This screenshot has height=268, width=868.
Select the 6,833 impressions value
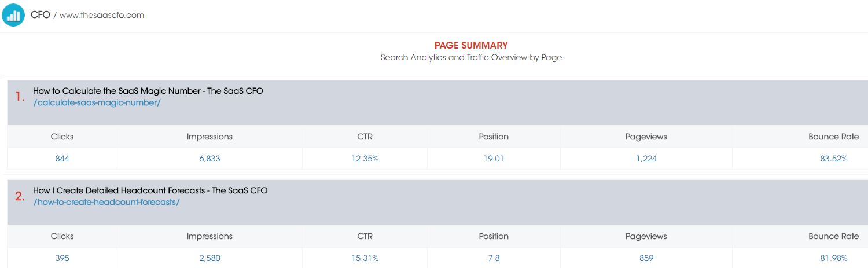209,159
